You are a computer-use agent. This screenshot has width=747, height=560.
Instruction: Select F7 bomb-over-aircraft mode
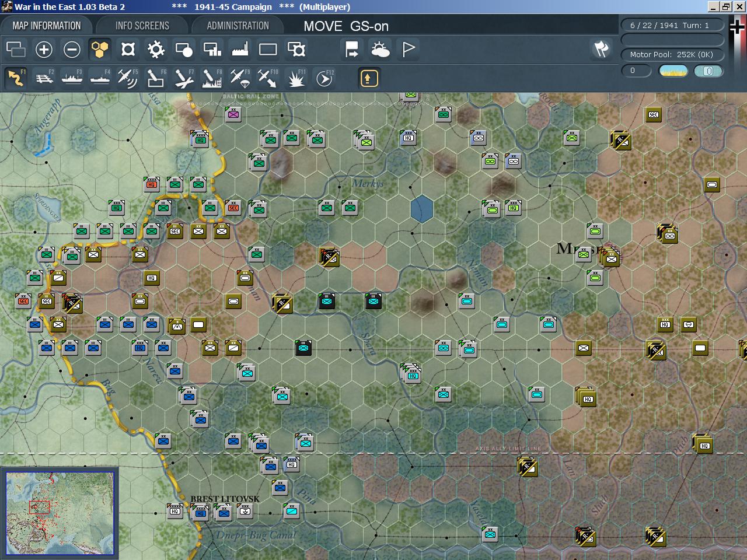[184, 78]
